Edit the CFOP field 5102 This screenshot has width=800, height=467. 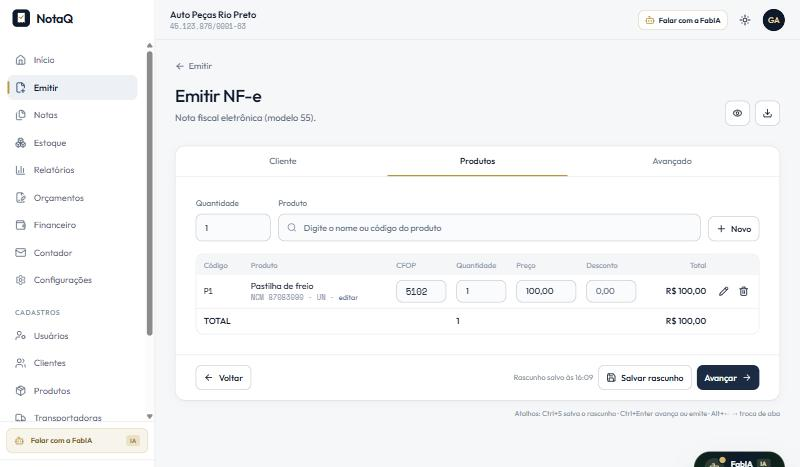point(421,291)
